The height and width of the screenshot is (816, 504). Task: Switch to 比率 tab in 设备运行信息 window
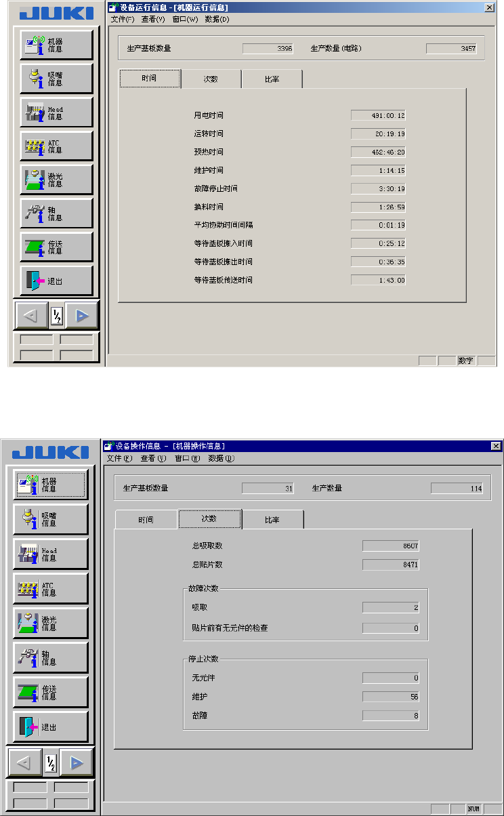272,79
